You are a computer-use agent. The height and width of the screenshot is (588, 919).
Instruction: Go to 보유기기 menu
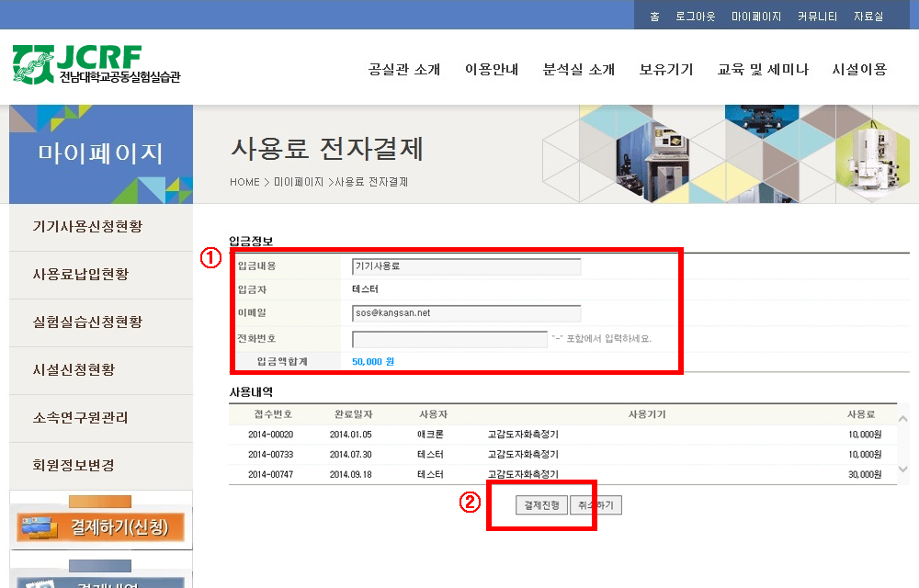click(x=666, y=70)
